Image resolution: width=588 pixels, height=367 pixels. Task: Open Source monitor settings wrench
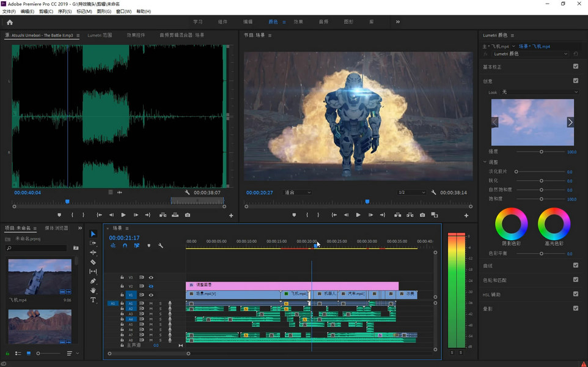(187, 192)
